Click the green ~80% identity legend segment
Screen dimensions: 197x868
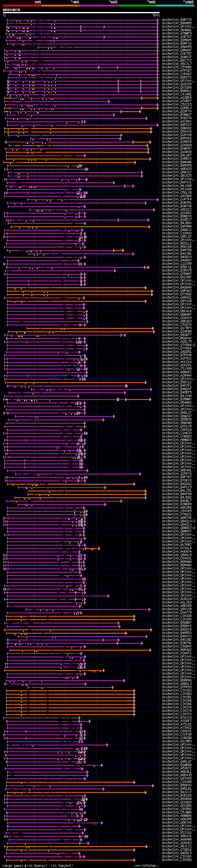(x=137, y=6)
